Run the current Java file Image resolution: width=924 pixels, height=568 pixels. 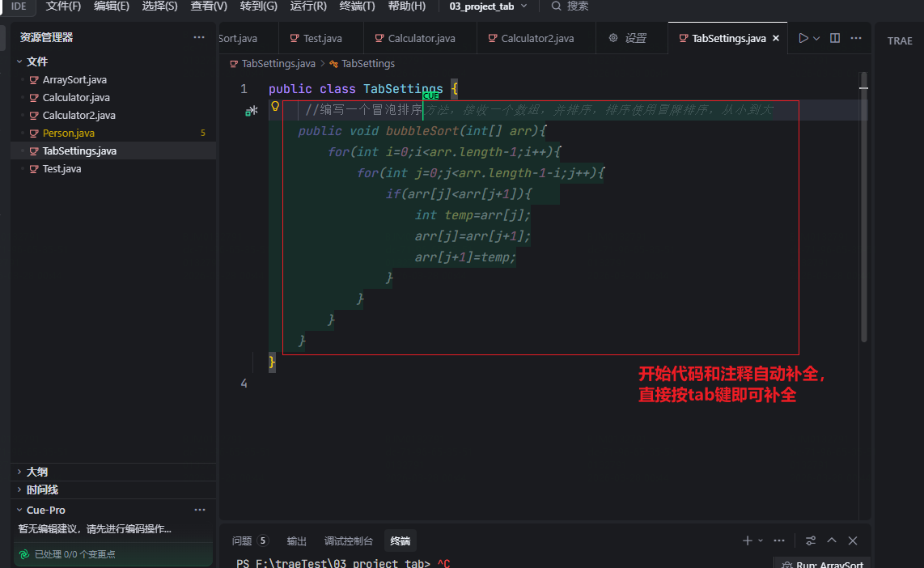pyautogui.click(x=803, y=38)
